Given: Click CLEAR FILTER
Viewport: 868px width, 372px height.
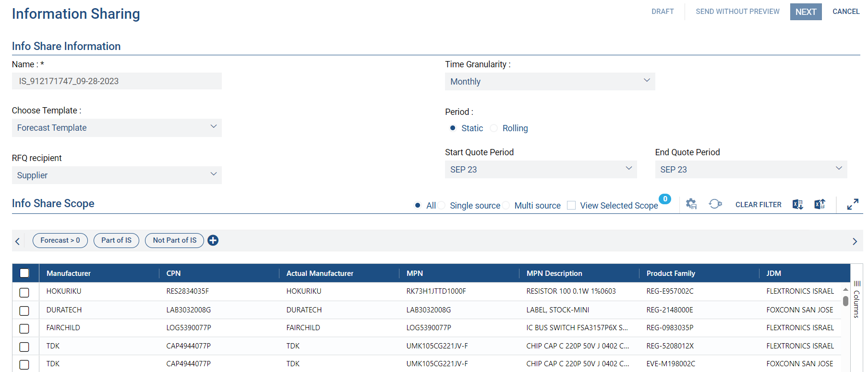Looking at the screenshot, I should coord(758,205).
